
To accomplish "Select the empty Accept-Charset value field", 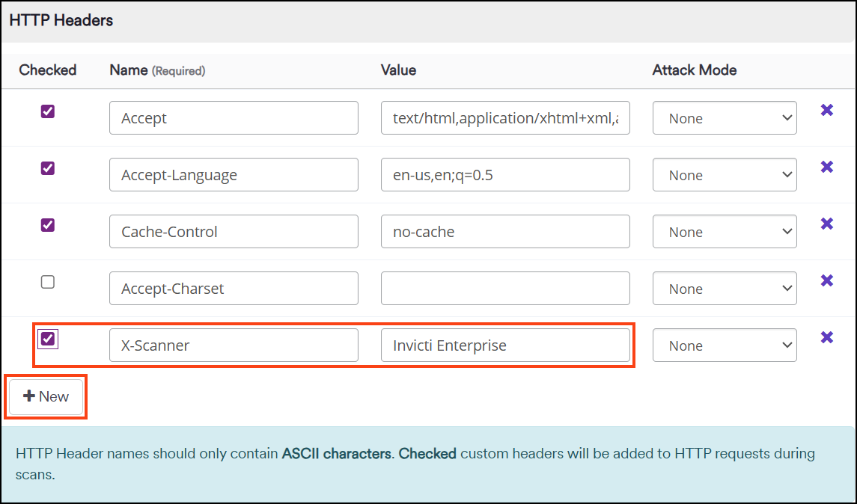I will [505, 288].
